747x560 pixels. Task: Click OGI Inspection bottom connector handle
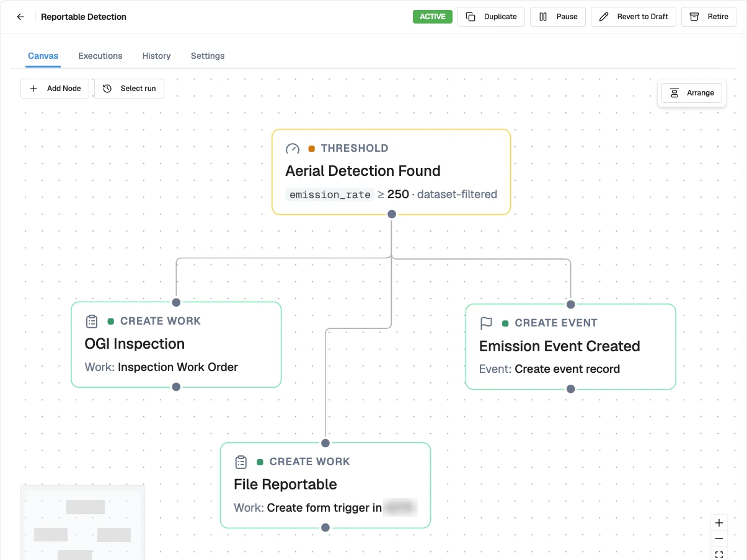click(176, 387)
